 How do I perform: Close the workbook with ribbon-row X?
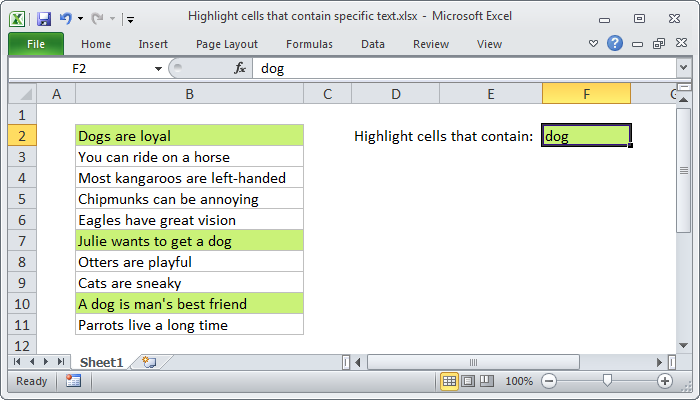[x=681, y=43]
